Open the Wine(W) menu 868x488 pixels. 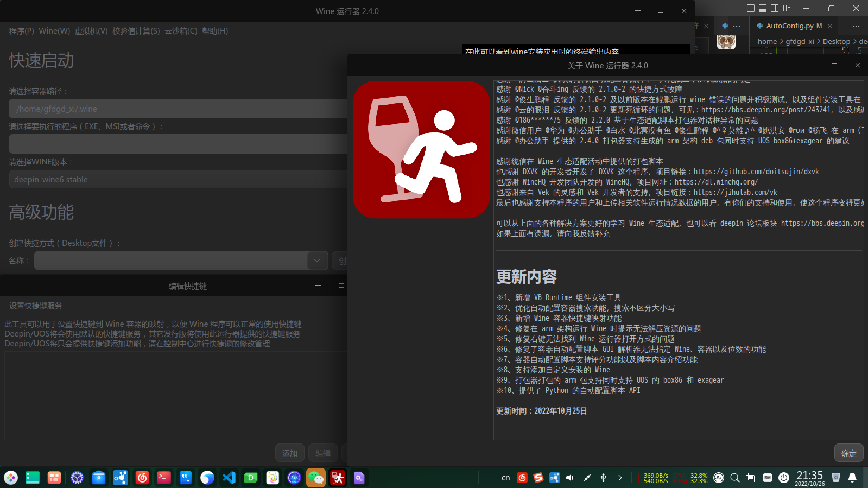tap(54, 31)
